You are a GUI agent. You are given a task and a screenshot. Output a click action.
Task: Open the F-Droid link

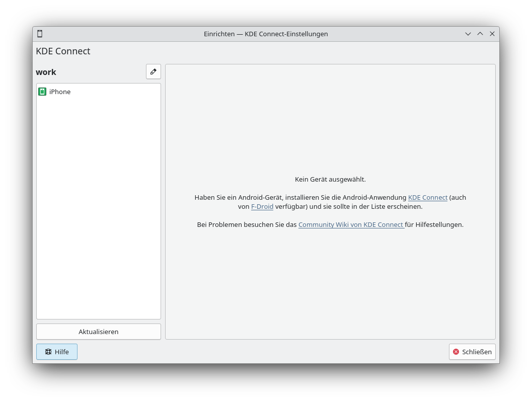[262, 206]
